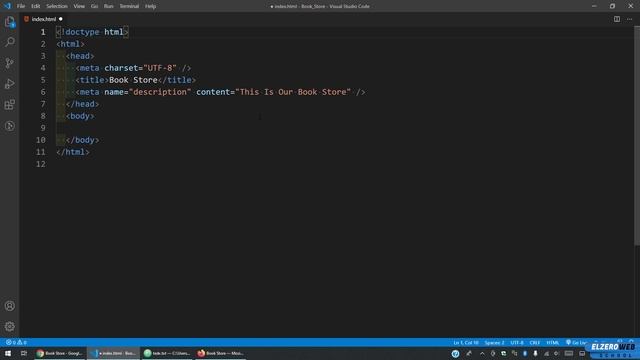Switch to Chrome Book Store taskbar window
640x360 pixels.
[60, 353]
